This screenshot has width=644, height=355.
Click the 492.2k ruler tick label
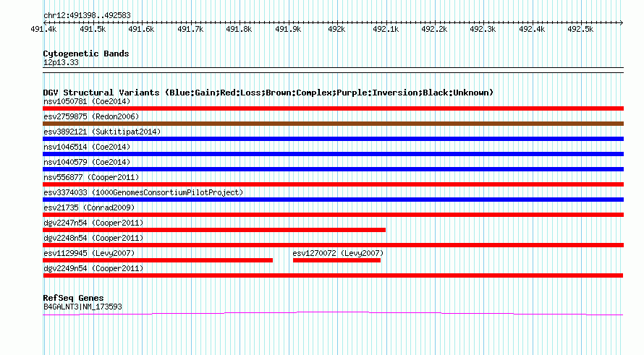[434, 30]
